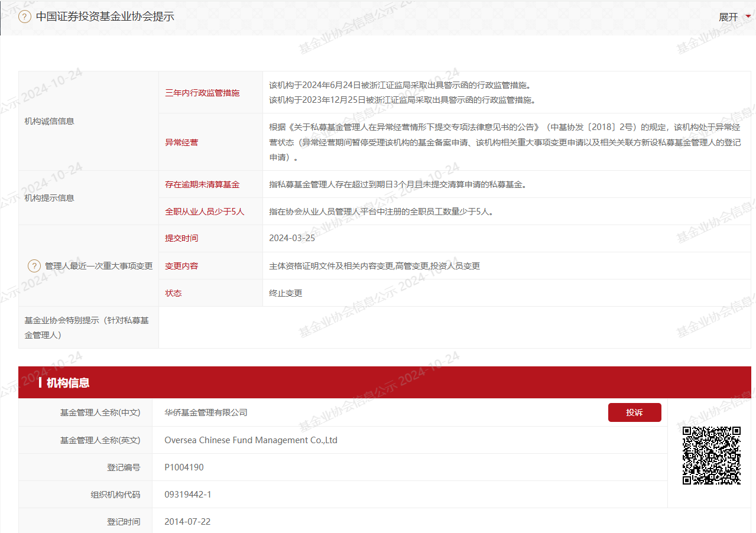Select the organization code 09319442-1
Image resolution: width=756 pixels, height=533 pixels.
188,495
